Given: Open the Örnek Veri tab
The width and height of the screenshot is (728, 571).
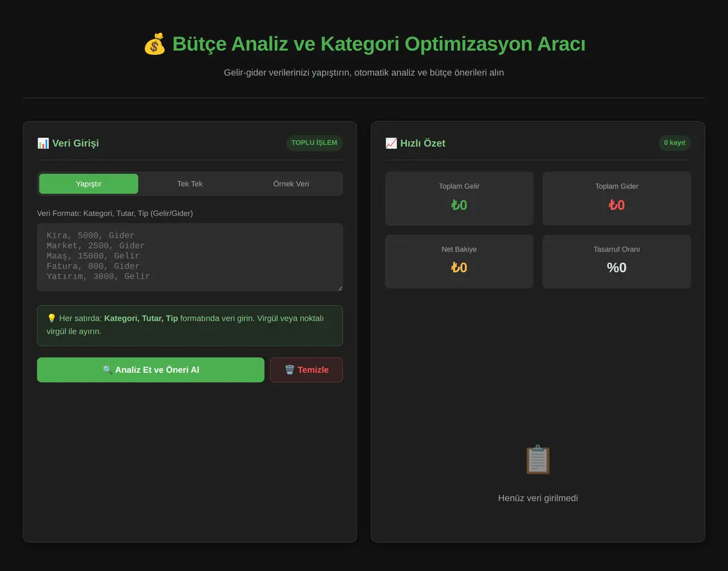Looking at the screenshot, I should (x=291, y=184).
